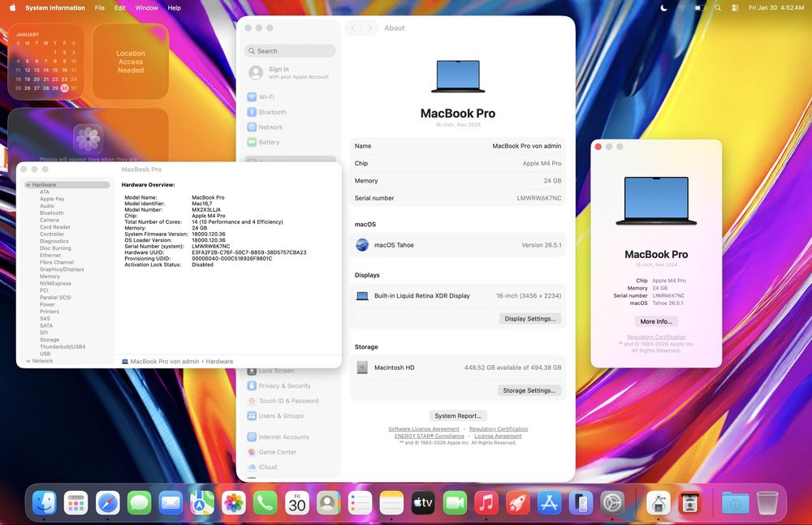
Task: Click Regulatory Certification in About This Mac window
Action: [x=656, y=337]
